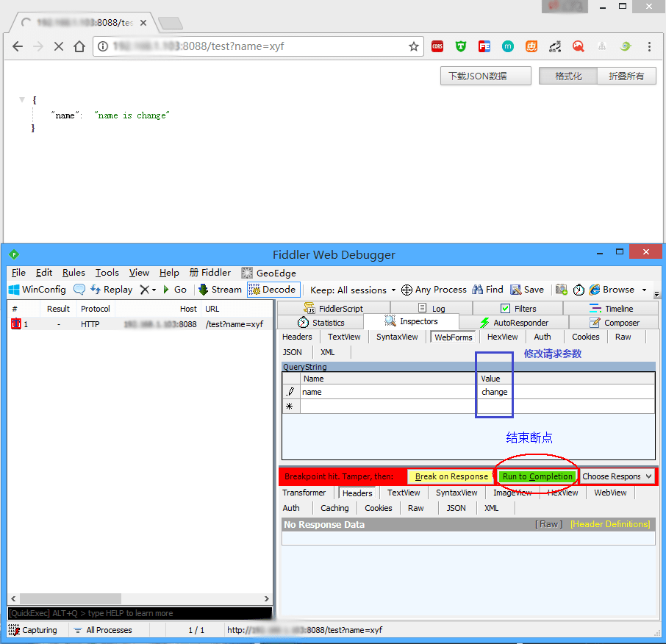Click the site info icon in address bar
Screen dimensions: 666x644
click(x=103, y=46)
